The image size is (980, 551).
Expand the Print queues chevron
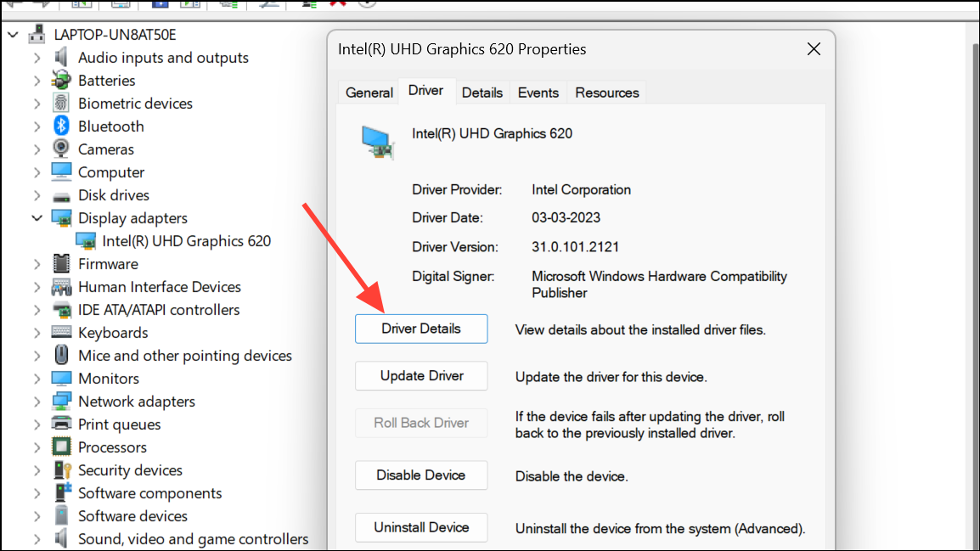pyautogui.click(x=37, y=424)
